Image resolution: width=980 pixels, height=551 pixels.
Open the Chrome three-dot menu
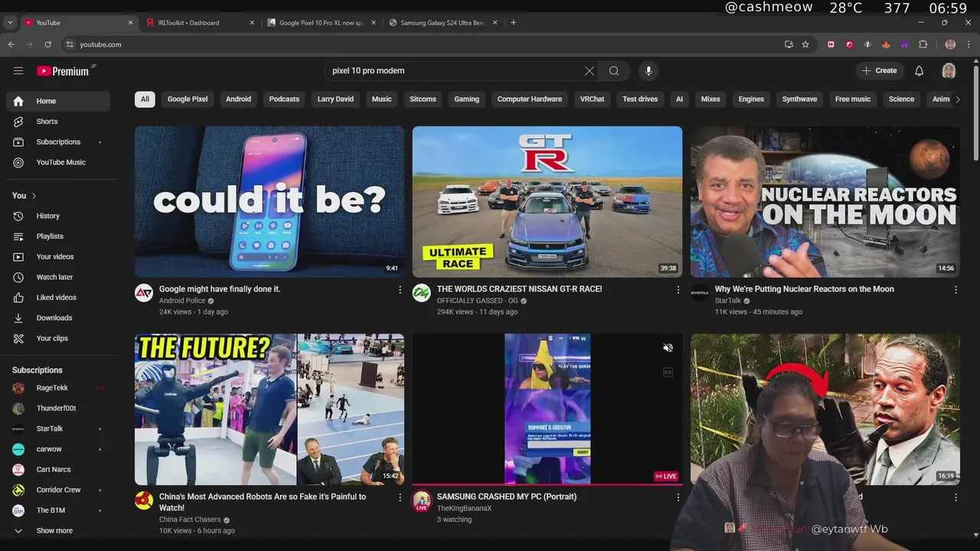(x=969, y=44)
